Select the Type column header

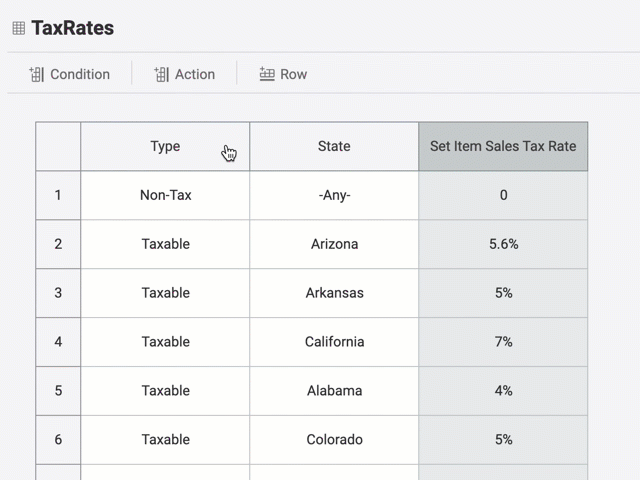tap(165, 146)
